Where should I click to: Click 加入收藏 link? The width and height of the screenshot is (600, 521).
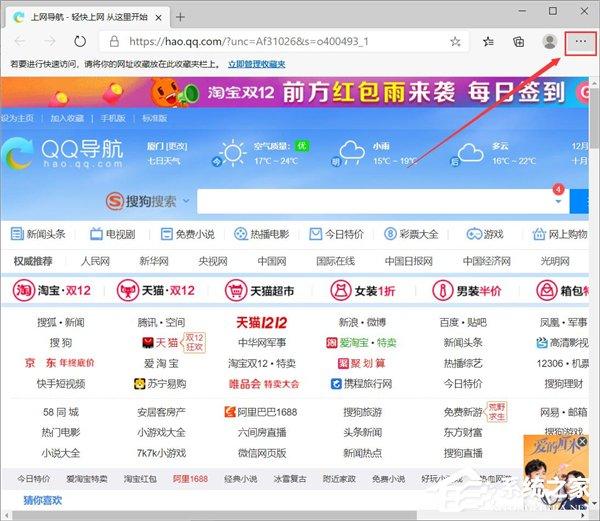coord(67,118)
